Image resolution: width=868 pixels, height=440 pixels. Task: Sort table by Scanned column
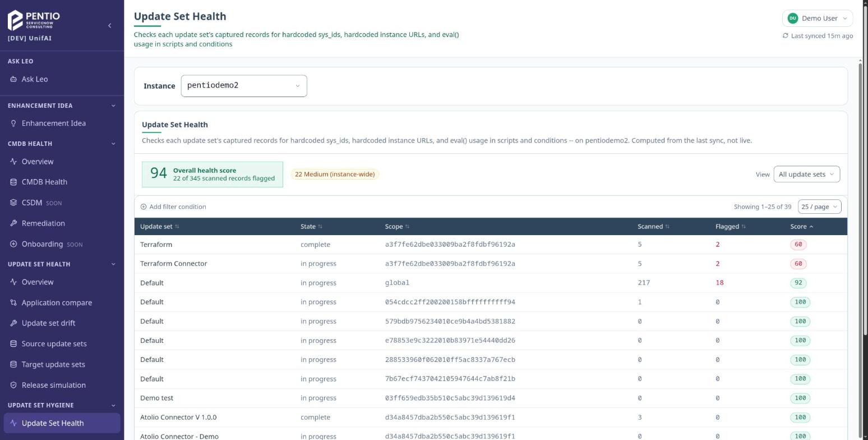tap(653, 227)
